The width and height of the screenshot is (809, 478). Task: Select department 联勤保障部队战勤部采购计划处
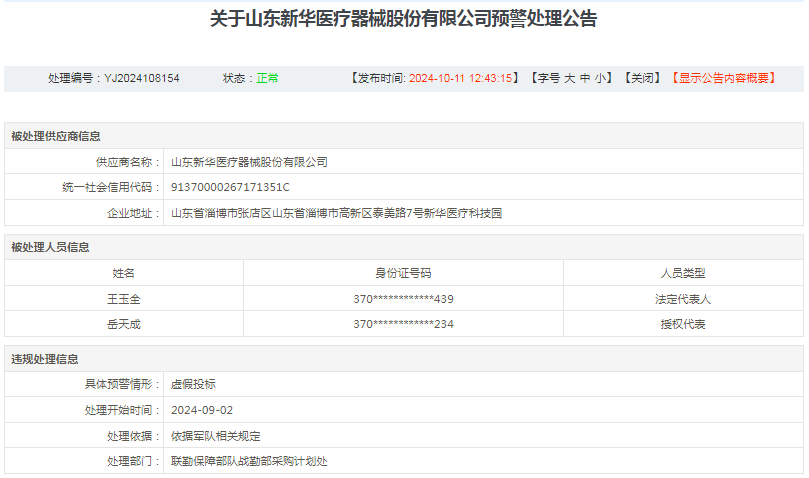(249, 461)
